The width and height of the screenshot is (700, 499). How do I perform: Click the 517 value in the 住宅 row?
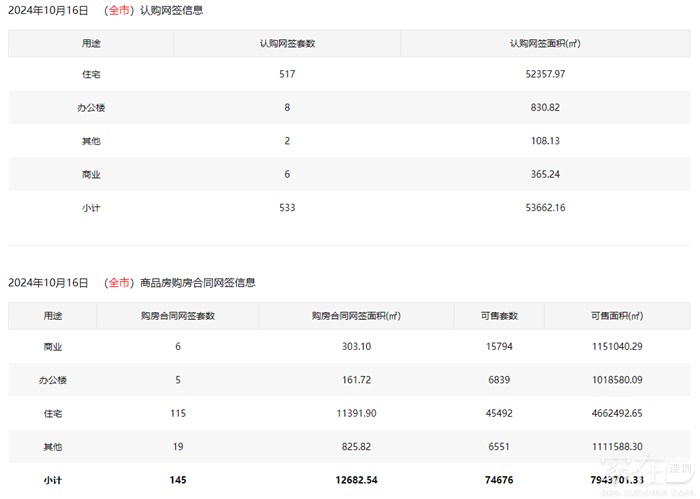[x=287, y=74]
